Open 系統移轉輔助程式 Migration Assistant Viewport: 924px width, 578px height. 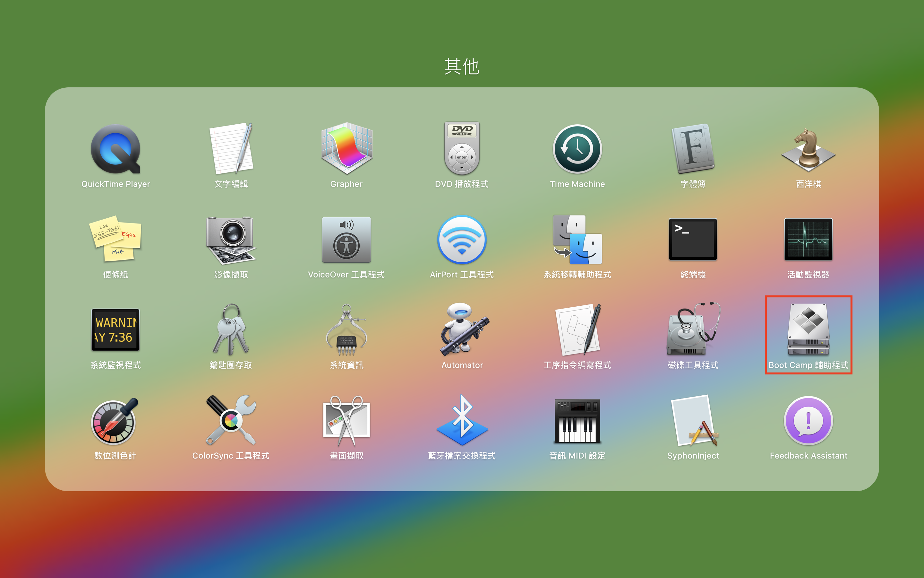coord(577,240)
